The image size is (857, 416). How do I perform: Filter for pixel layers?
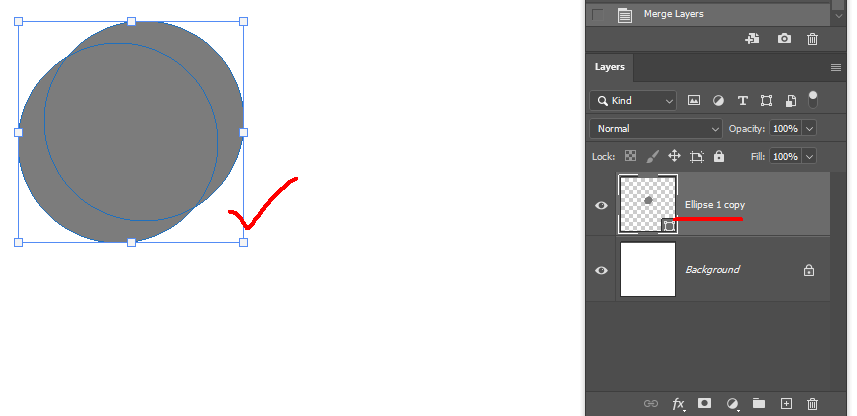pyautogui.click(x=694, y=101)
